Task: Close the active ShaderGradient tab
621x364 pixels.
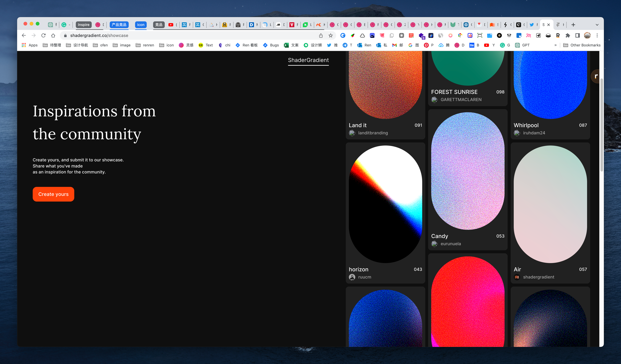Action: [x=549, y=25]
